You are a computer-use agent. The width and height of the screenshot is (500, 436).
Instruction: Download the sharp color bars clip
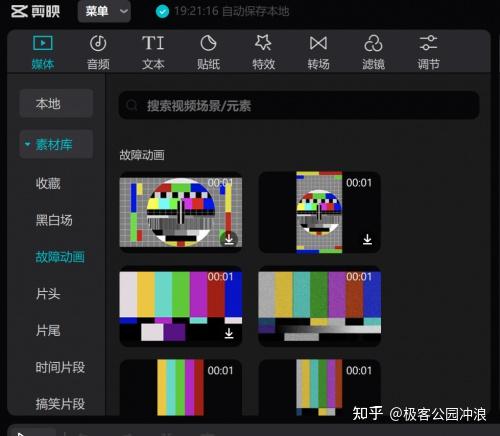click(x=229, y=333)
